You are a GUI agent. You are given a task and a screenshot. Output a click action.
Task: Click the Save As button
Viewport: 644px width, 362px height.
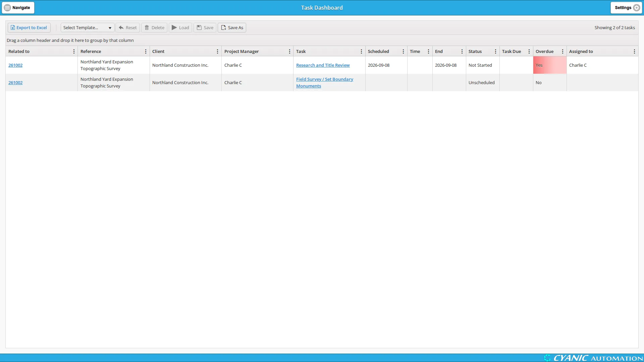click(232, 27)
